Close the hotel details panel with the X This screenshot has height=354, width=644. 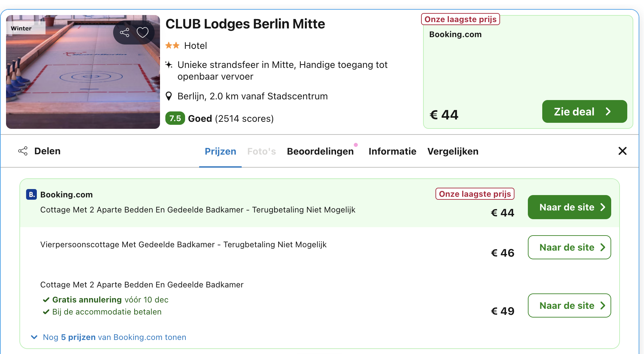(x=622, y=151)
